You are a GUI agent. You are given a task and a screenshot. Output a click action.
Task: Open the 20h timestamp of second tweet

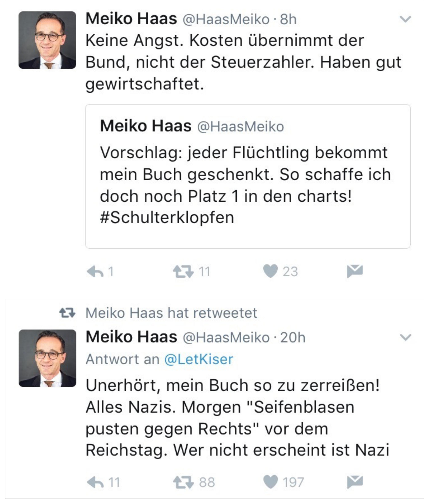coord(293,337)
